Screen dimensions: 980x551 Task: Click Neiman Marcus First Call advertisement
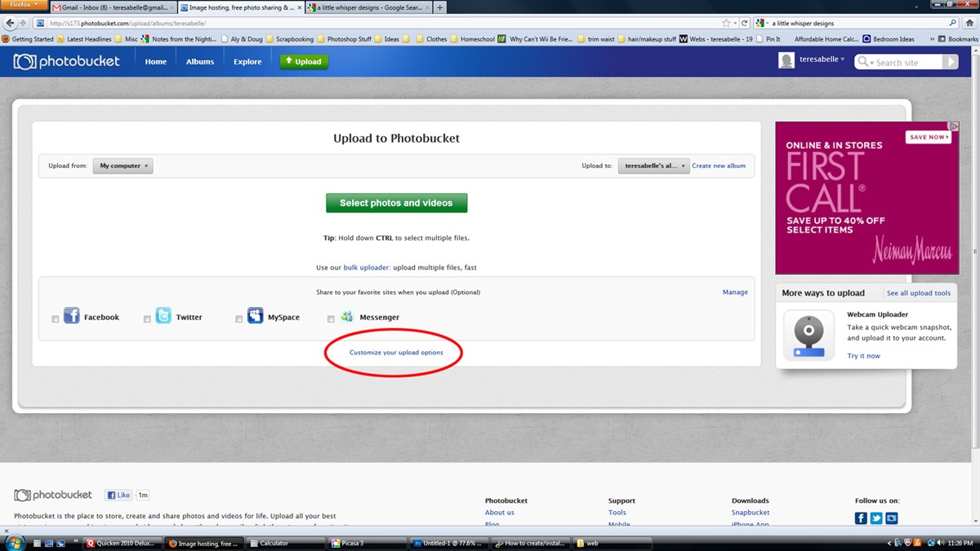coord(866,198)
